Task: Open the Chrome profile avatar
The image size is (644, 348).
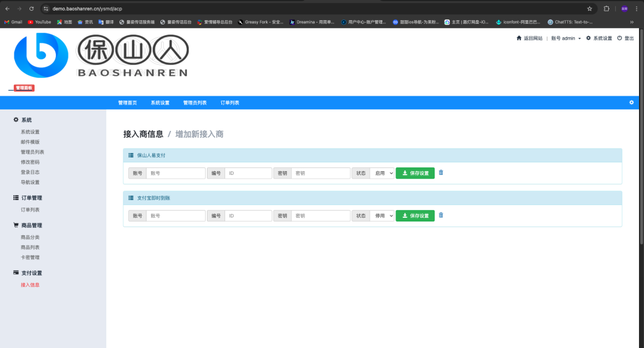Action: (625, 9)
